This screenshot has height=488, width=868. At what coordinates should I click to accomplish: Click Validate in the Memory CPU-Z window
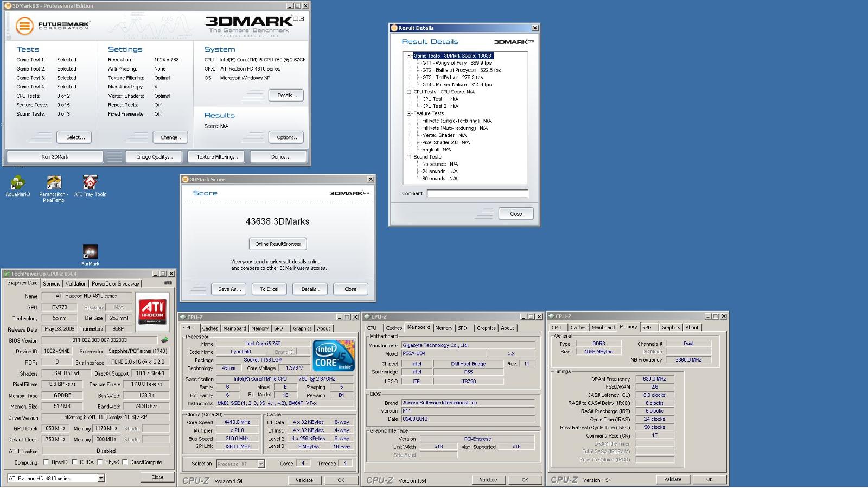click(673, 479)
